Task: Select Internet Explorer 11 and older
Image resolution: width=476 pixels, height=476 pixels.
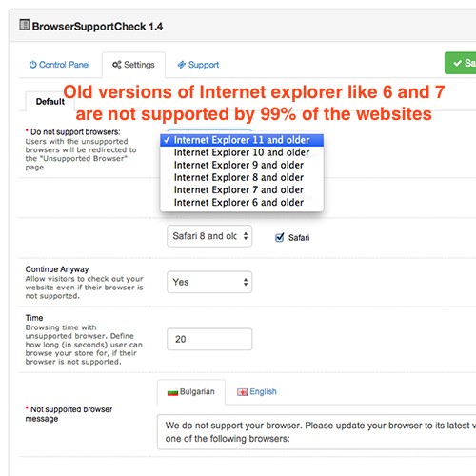Action: (x=242, y=140)
